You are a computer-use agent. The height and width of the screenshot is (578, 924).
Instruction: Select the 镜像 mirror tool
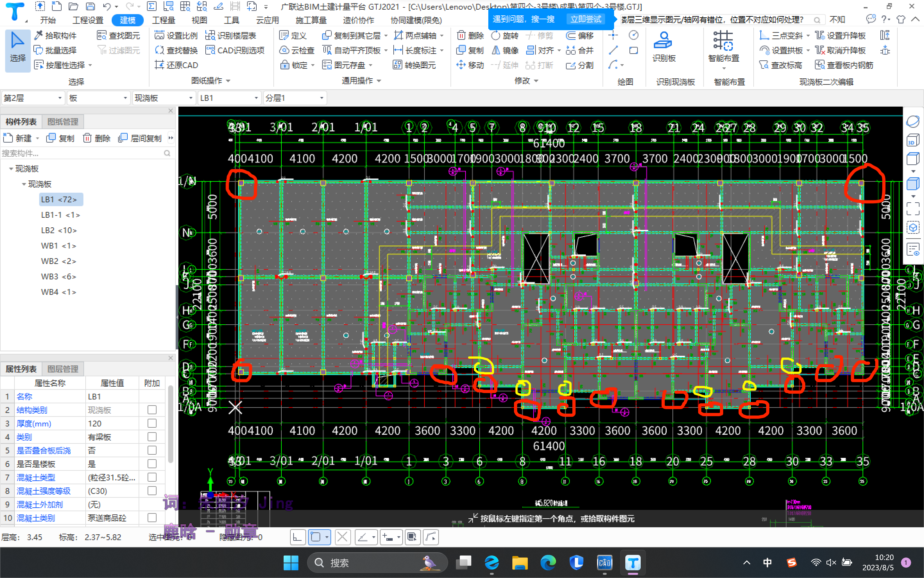(505, 50)
